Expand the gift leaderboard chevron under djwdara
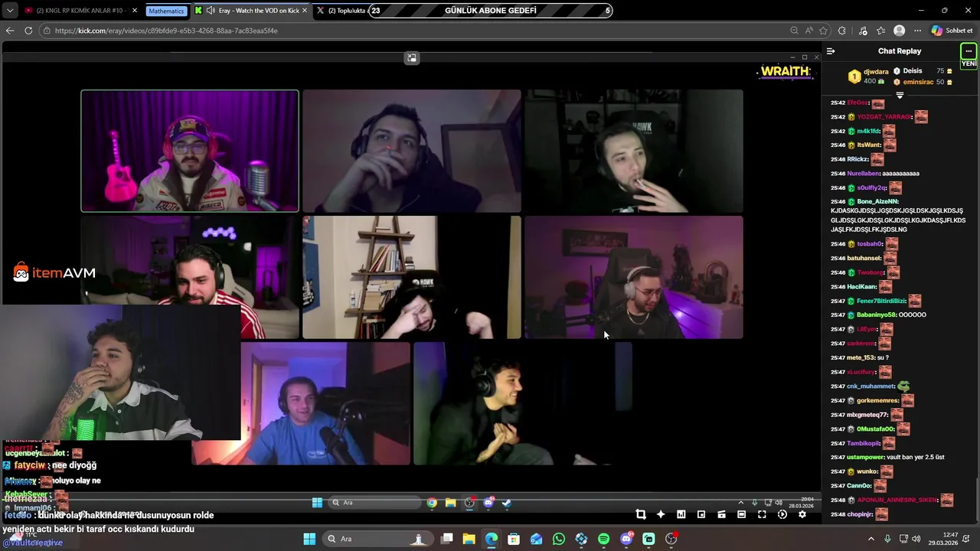Screen dimensions: 980x551 900,96
